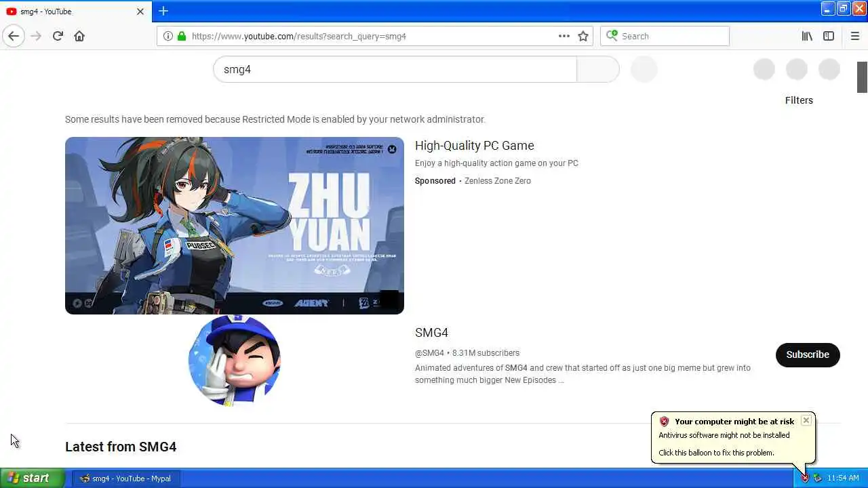Open the Filters option
This screenshot has height=488, width=868.
[x=799, y=100]
